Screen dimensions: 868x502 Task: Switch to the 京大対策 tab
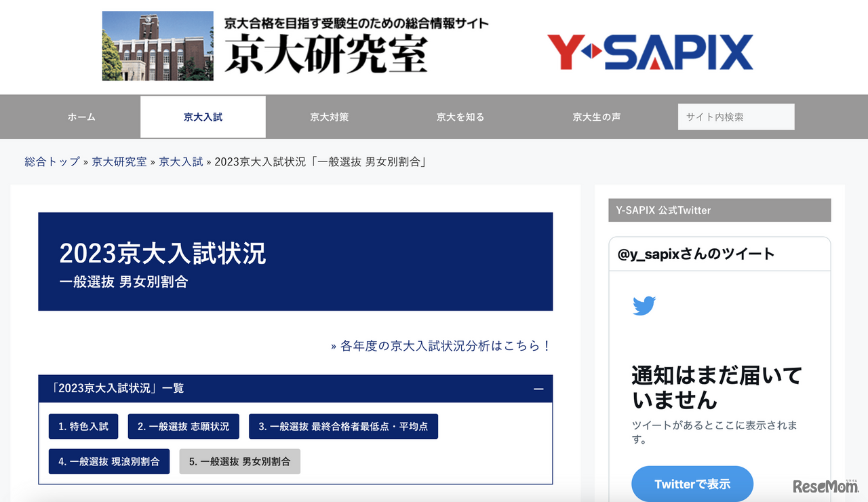[x=329, y=117]
